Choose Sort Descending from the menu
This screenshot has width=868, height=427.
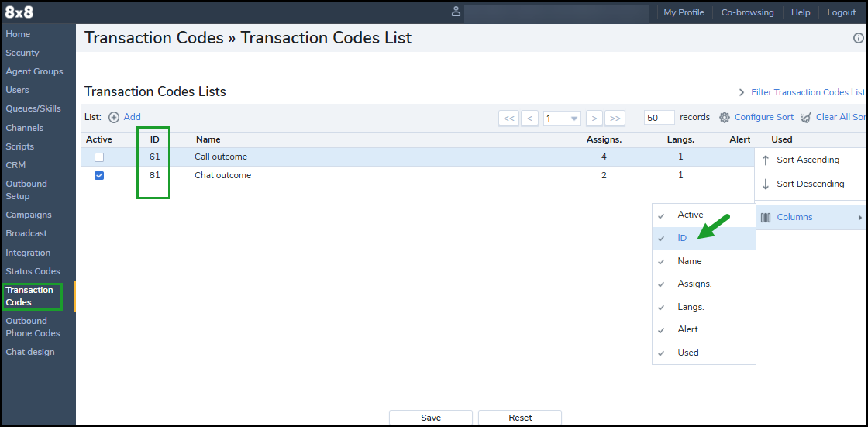(810, 184)
